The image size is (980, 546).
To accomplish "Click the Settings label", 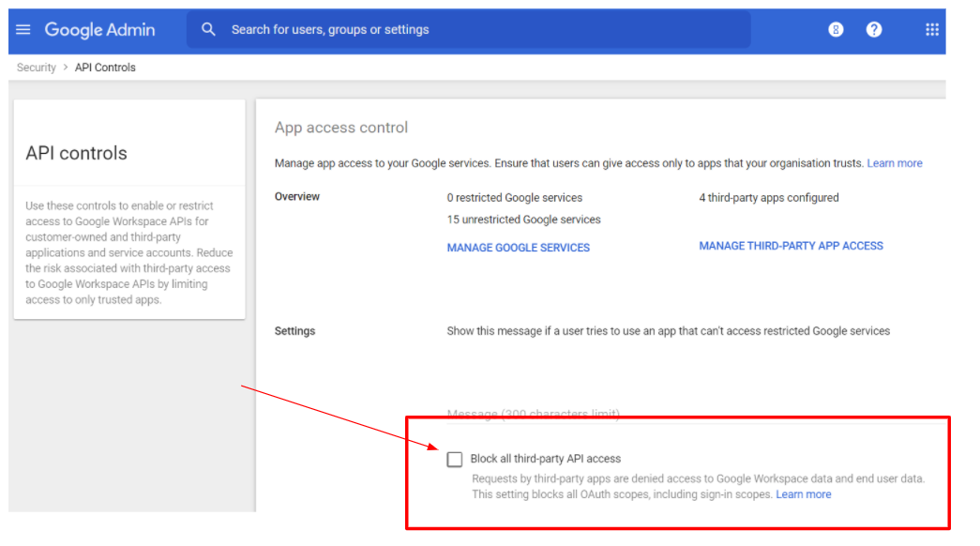I will click(295, 331).
